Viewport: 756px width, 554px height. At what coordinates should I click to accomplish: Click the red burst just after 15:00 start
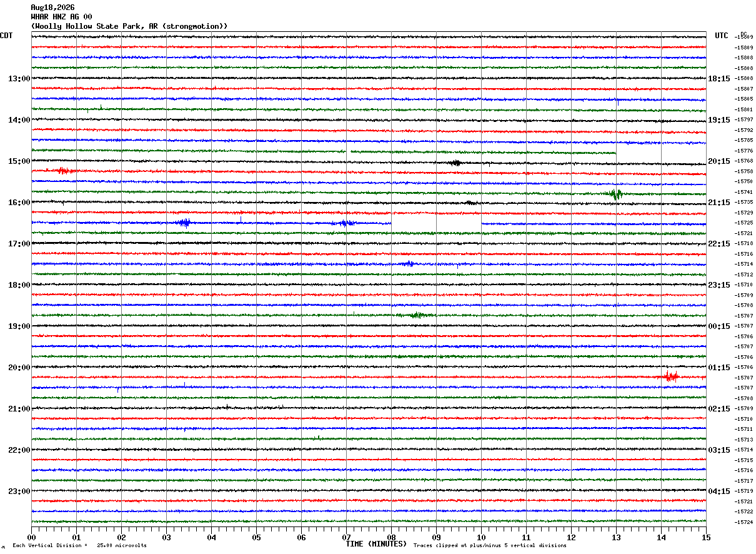64,171
